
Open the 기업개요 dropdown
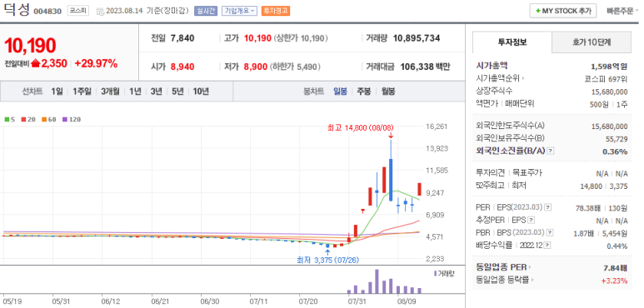pos(239,11)
